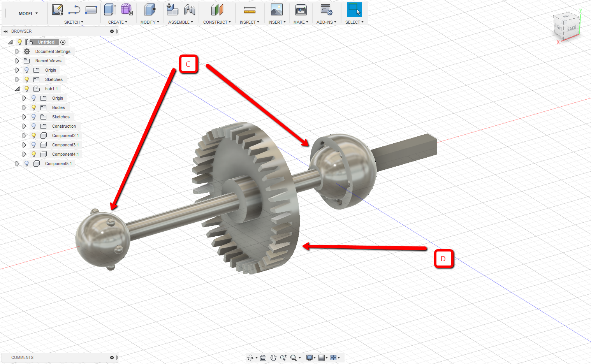
Task: Toggle visibility lightbulb for Untitled root
Action: [x=19, y=42]
